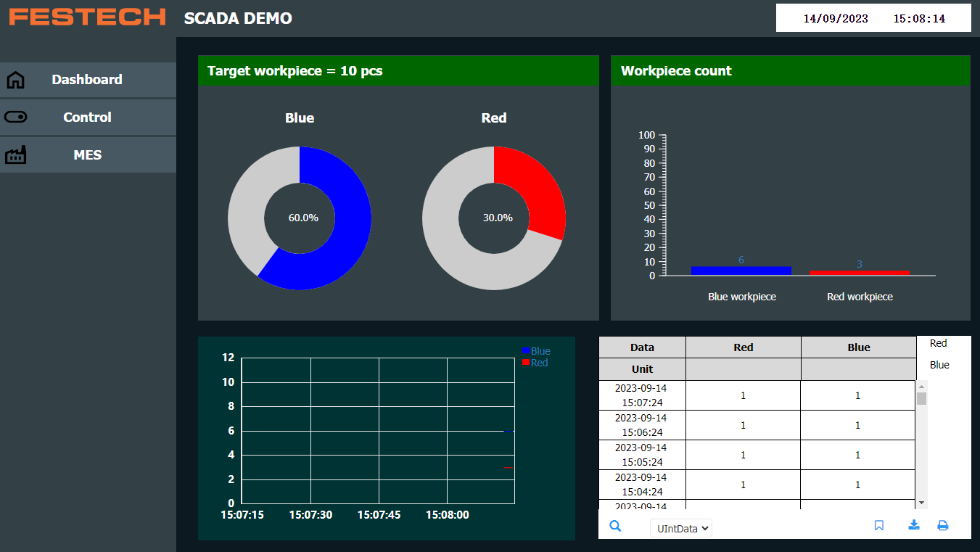Select Red in the side list
This screenshot has width=980, height=552.
pos(939,343)
